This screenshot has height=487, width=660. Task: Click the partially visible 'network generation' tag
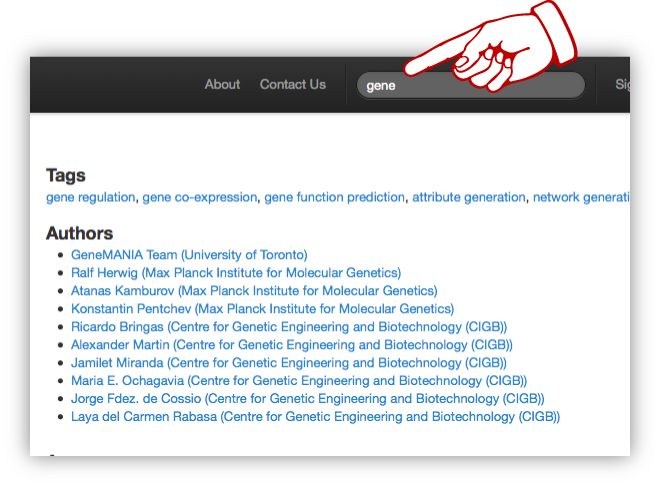[580, 198]
